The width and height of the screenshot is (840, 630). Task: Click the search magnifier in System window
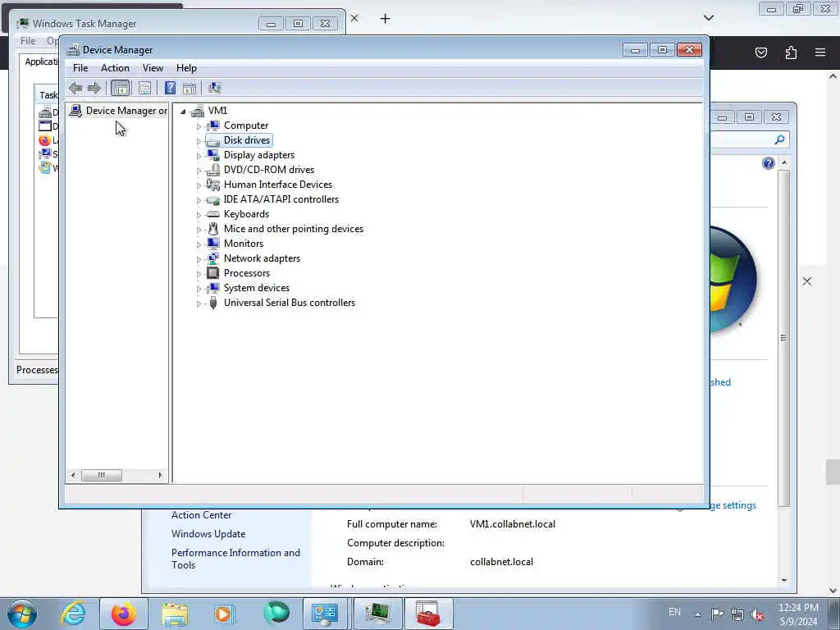779,139
